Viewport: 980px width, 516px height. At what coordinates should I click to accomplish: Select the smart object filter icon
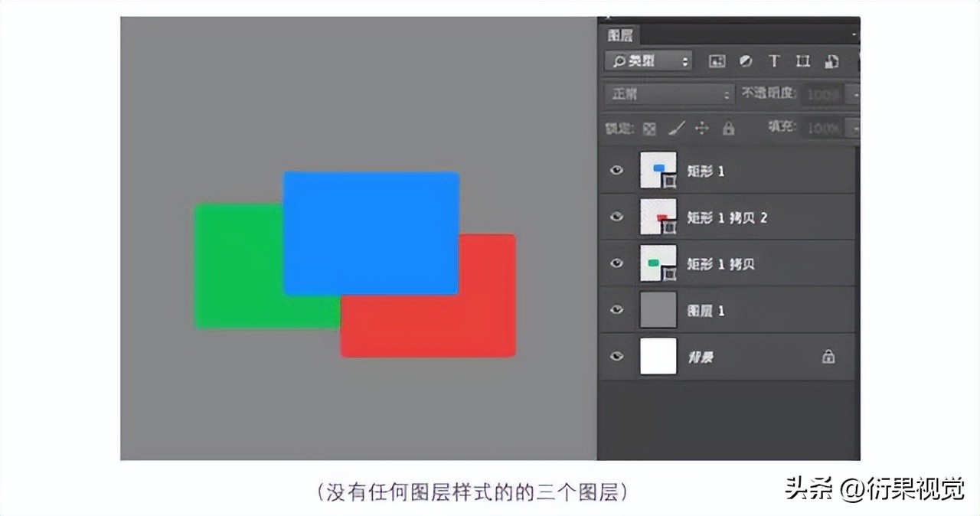tap(831, 61)
